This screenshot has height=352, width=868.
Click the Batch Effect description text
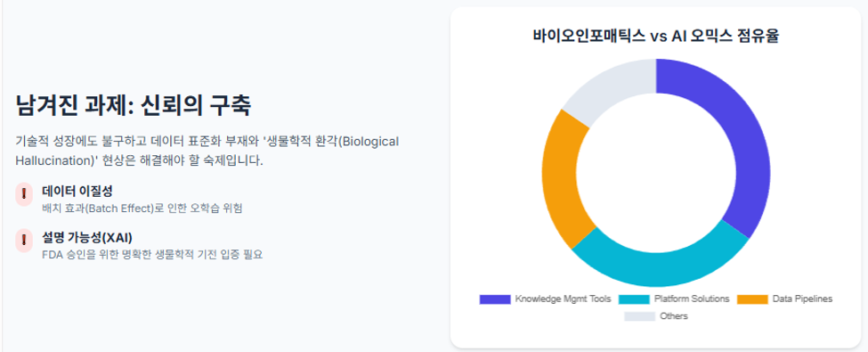point(142,209)
